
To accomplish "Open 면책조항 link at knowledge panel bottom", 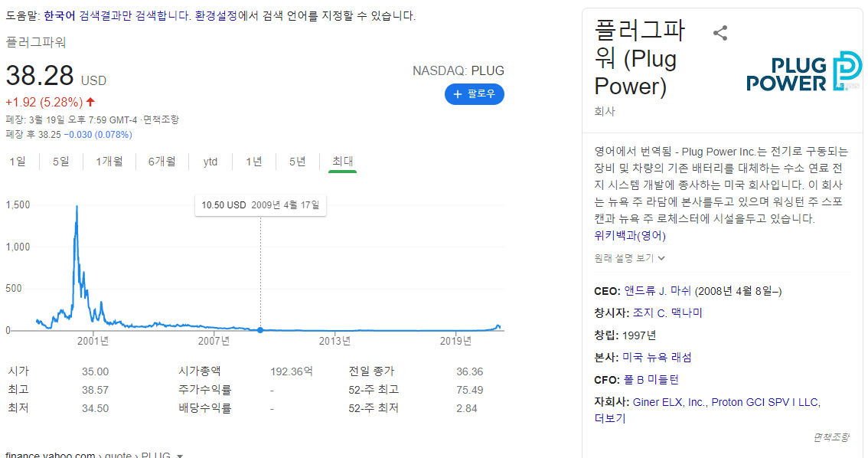I will click(x=831, y=437).
